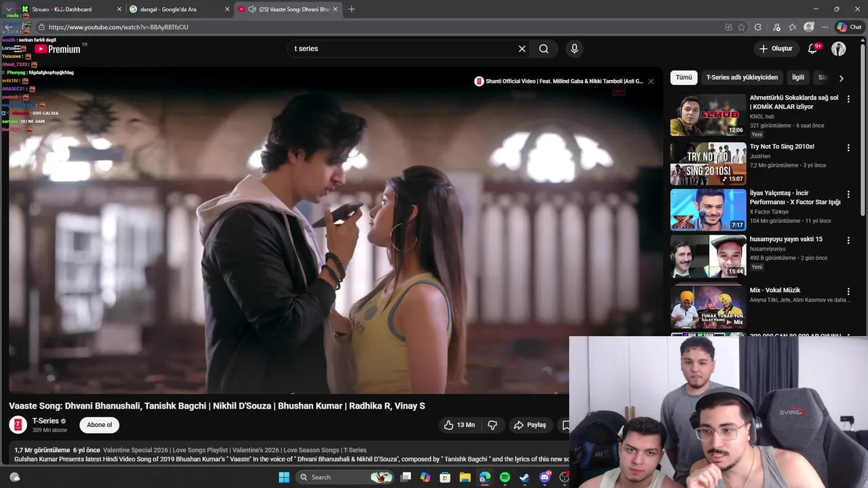The width and height of the screenshot is (868, 488).
Task: Open the Mix - Vokal Müzik thumbnail
Action: point(708,306)
